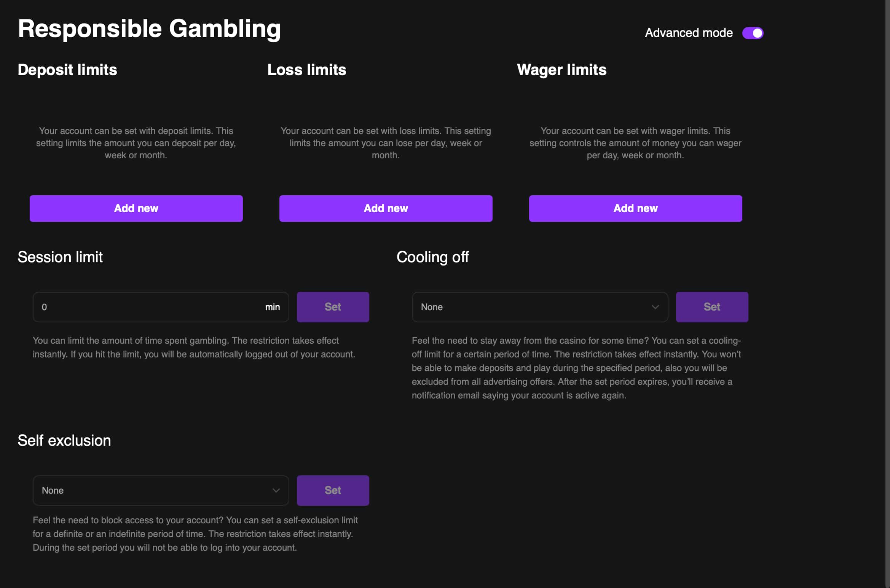Click the Cooling off chevron arrow
This screenshot has width=890, height=588.
tap(655, 307)
